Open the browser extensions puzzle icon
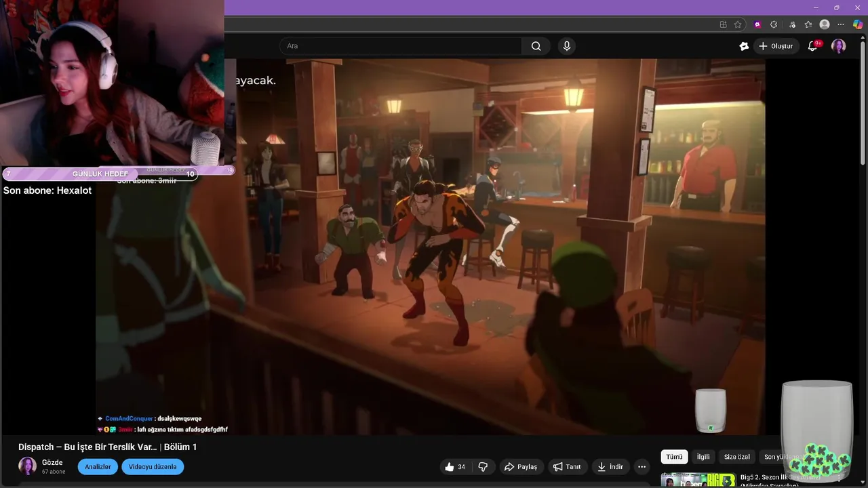The height and width of the screenshot is (488, 868). (x=774, y=24)
